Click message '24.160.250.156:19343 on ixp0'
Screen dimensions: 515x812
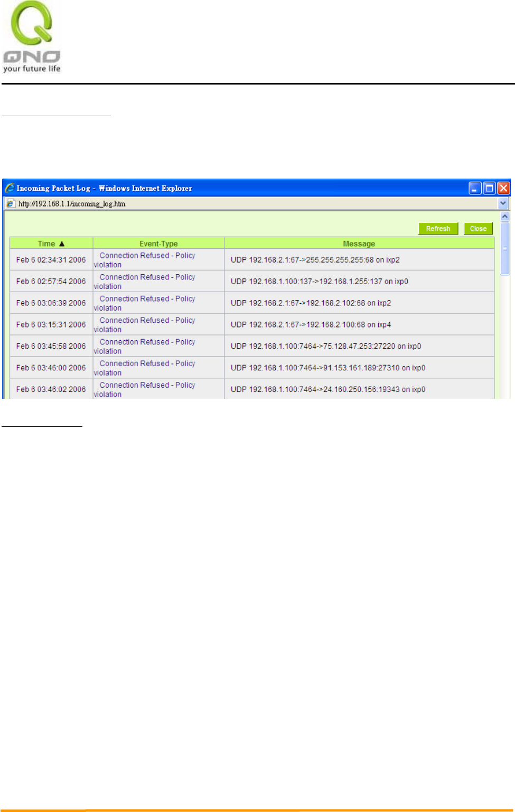tap(328, 389)
